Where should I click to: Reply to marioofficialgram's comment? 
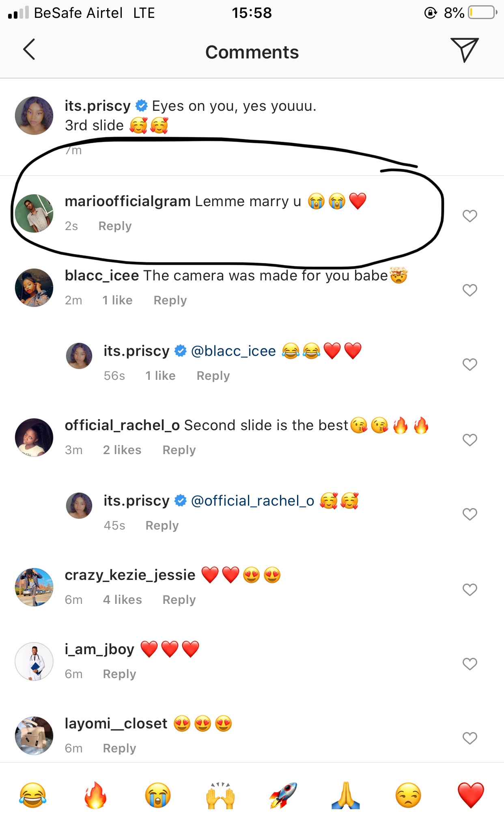(115, 226)
